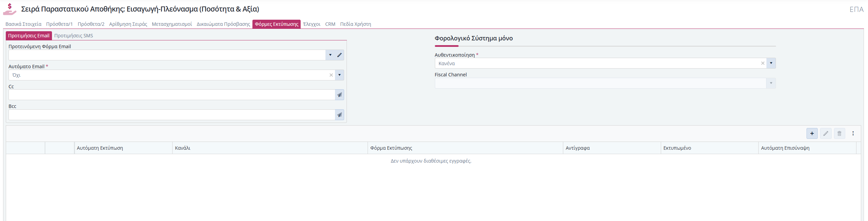Image resolution: width=868 pixels, height=221 pixels.
Task: Click the Φόρμα Εκτύπωσης column header
Action: [465, 148]
